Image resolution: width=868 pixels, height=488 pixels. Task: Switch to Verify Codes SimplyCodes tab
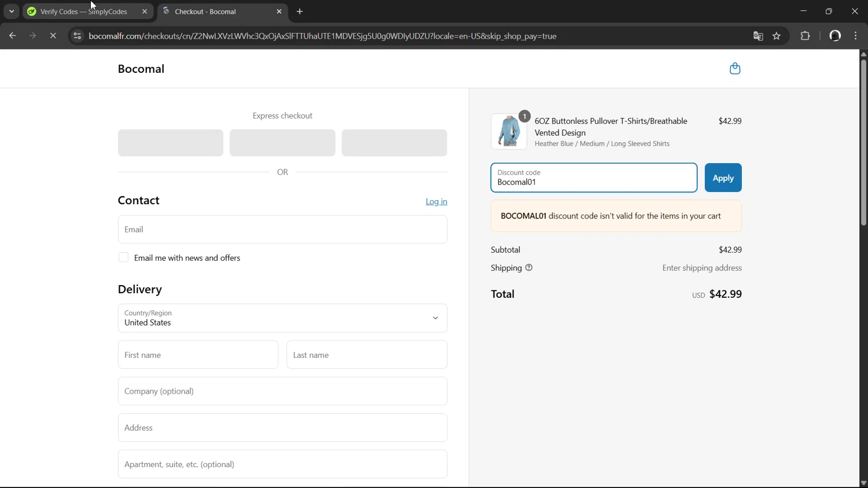pyautogui.click(x=83, y=12)
